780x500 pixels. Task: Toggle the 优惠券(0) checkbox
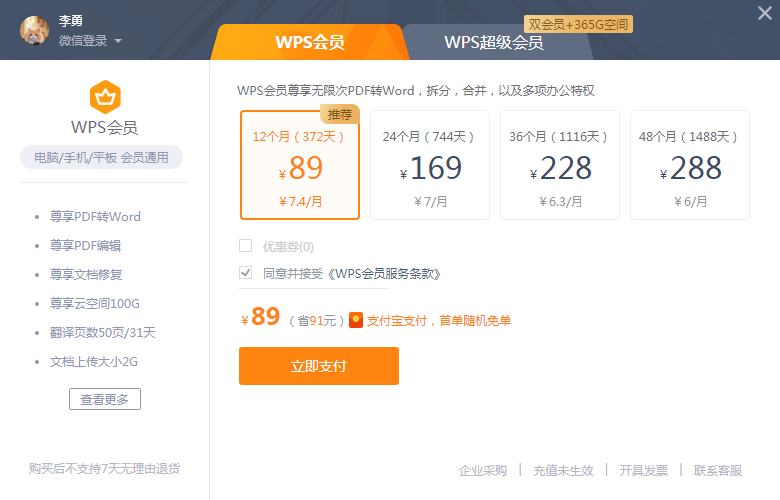click(x=245, y=246)
